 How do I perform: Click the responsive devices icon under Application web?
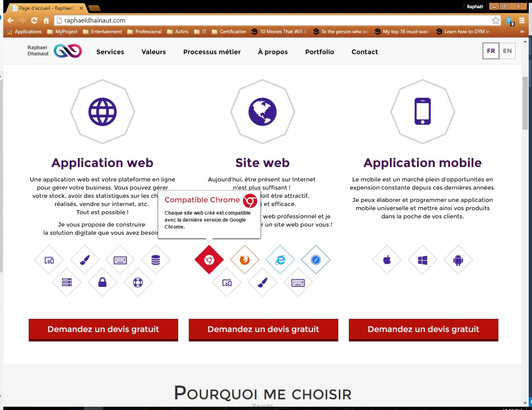coord(49,260)
